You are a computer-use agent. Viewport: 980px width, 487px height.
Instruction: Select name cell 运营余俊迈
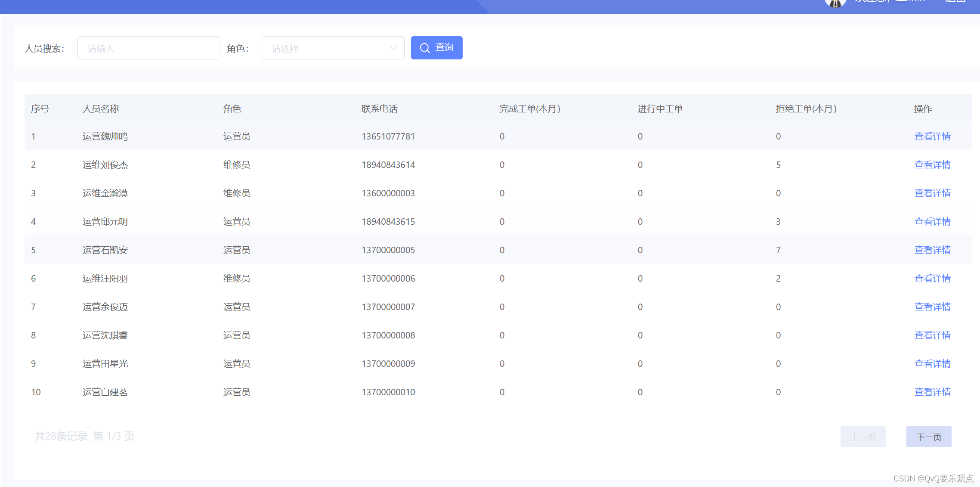tap(105, 307)
